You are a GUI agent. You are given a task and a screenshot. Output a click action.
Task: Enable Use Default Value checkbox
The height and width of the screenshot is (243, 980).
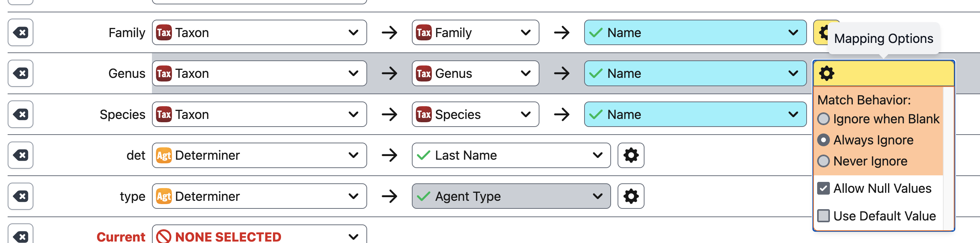[x=823, y=216]
